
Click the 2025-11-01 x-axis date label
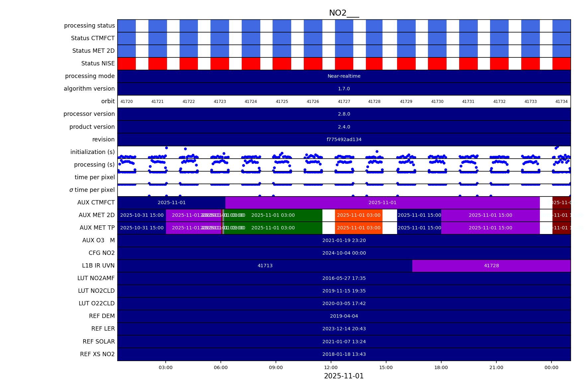(x=344, y=376)
